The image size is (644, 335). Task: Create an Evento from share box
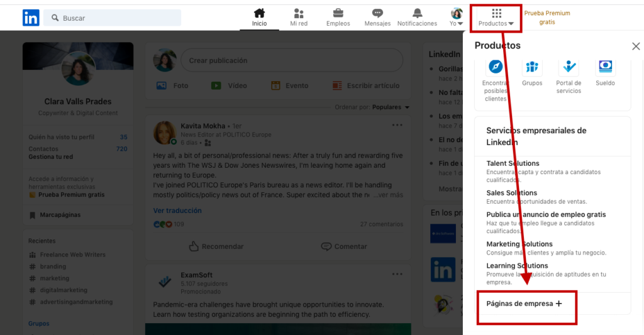[x=289, y=86]
